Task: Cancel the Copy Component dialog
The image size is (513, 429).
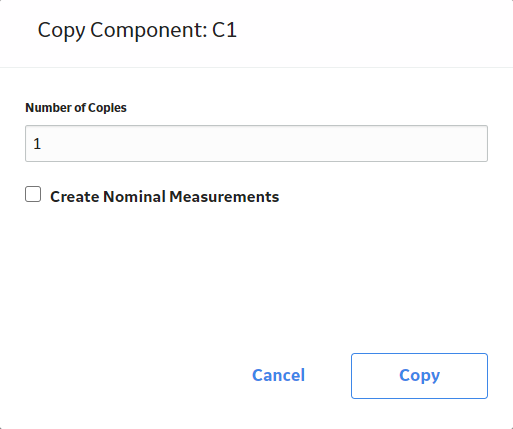Action: tap(278, 375)
